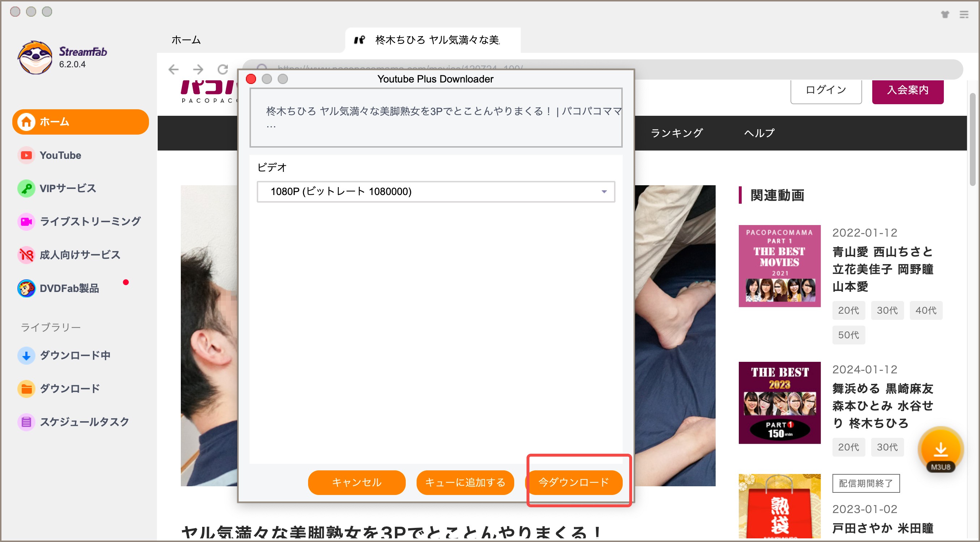Click the webpage vertical scrollbar
Screen dimensions: 980x542
click(972, 139)
